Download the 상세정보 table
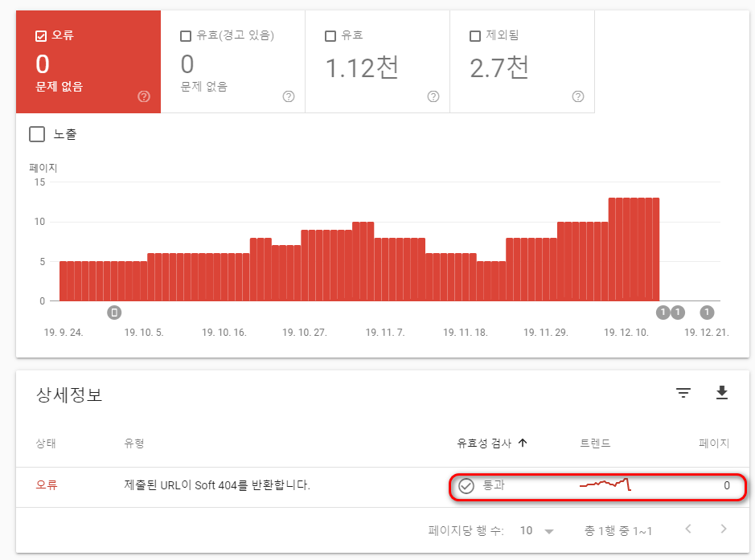Viewport: 755px width, 560px height. point(722,393)
